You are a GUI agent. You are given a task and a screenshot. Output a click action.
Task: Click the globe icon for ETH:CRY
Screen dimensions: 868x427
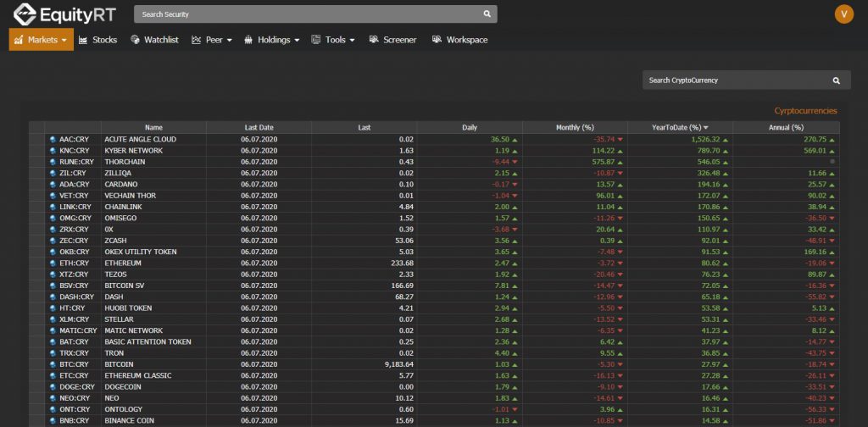tap(53, 263)
